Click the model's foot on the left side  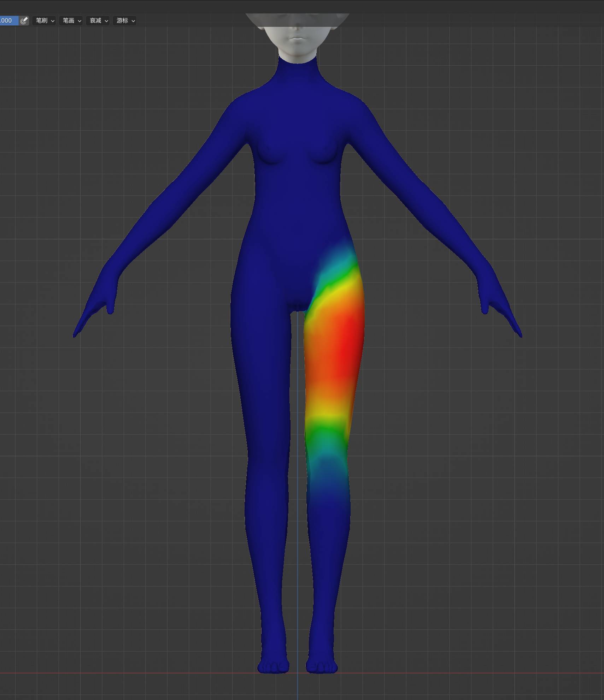click(x=273, y=664)
